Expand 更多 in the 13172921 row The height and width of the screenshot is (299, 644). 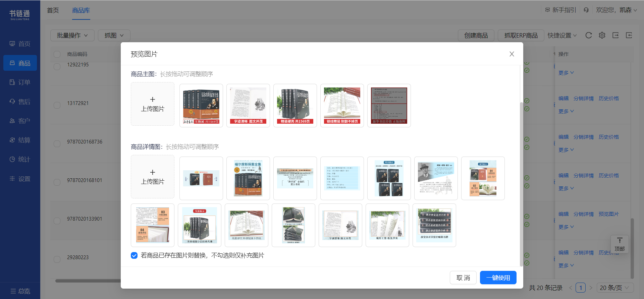(566, 111)
